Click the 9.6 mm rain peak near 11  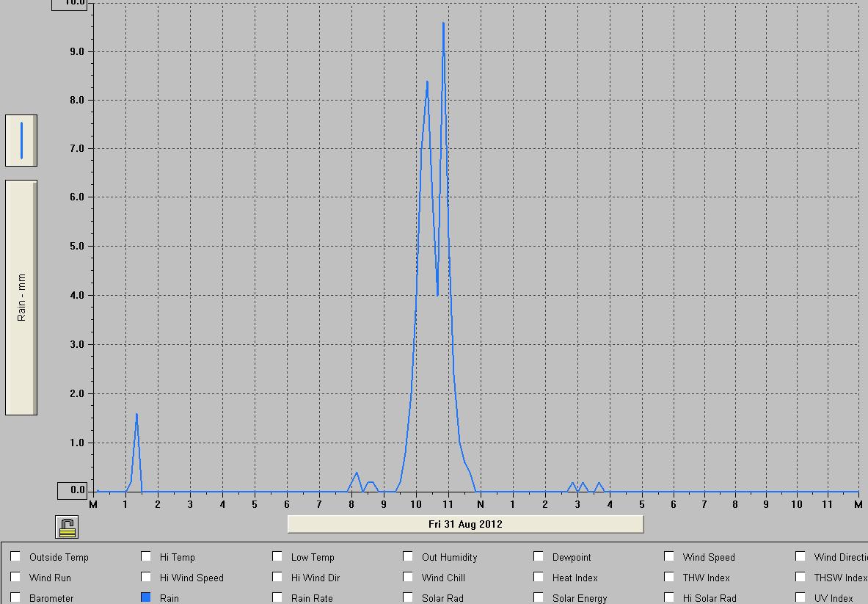(x=443, y=23)
